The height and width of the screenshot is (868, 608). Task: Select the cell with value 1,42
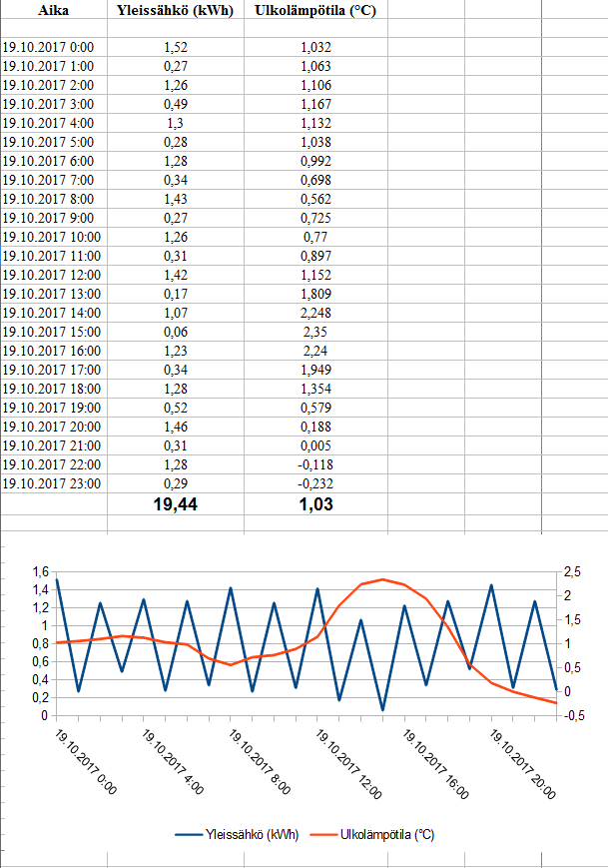176,275
